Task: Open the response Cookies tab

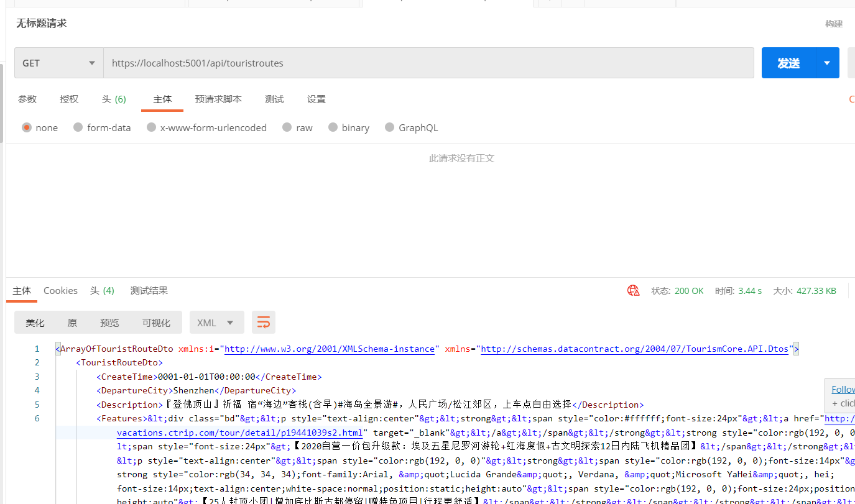Action: pyautogui.click(x=60, y=290)
